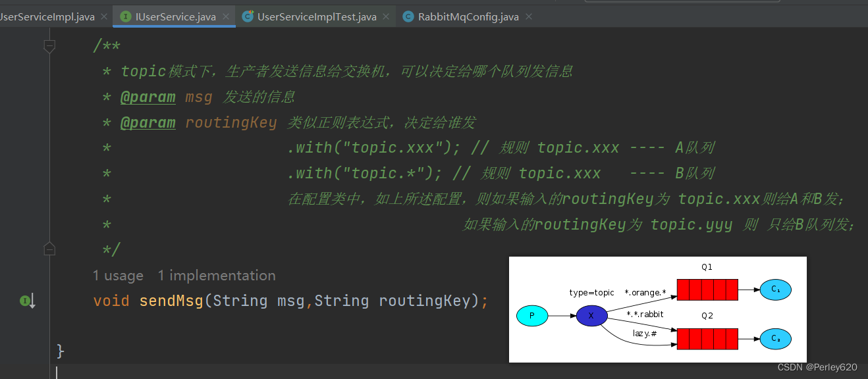Click the P producer node in diagram
The height and width of the screenshot is (379, 868).
(x=532, y=316)
